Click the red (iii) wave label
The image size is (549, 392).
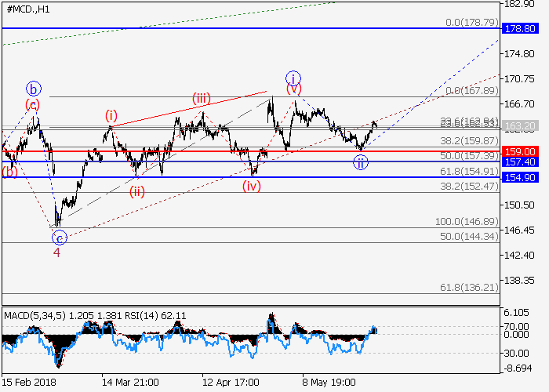tap(202, 98)
